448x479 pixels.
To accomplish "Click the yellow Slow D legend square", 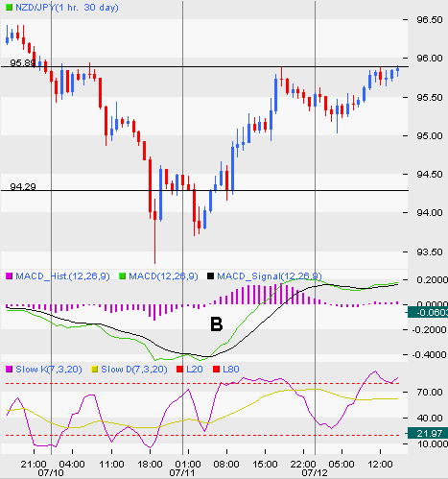I will coord(95,370).
